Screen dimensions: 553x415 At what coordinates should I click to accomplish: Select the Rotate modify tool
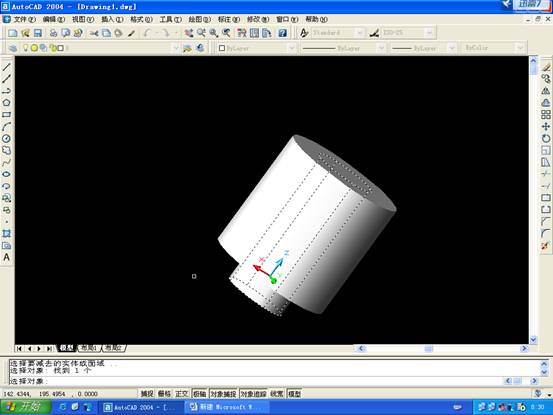tap(546, 138)
